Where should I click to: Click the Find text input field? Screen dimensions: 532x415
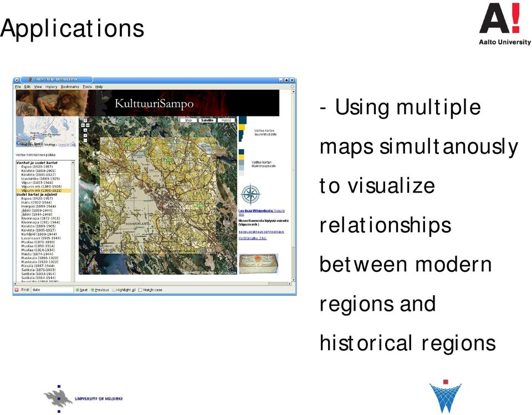click(x=52, y=290)
